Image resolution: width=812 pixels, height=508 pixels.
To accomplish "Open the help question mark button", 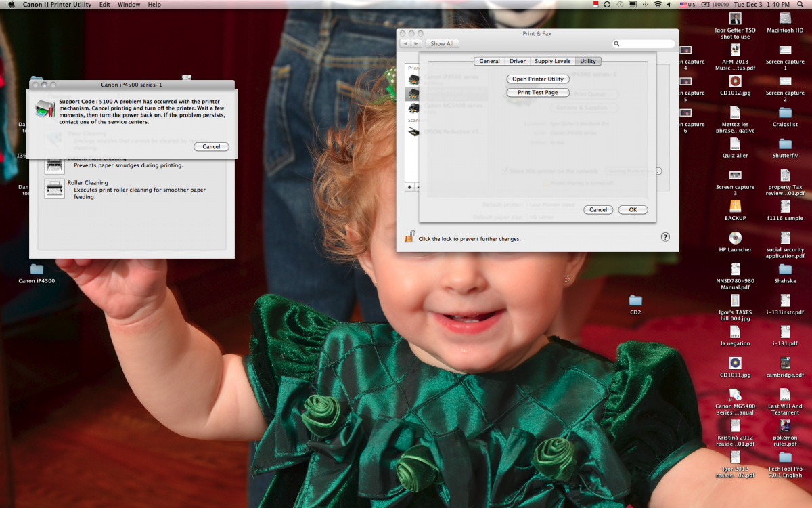I will coord(665,237).
